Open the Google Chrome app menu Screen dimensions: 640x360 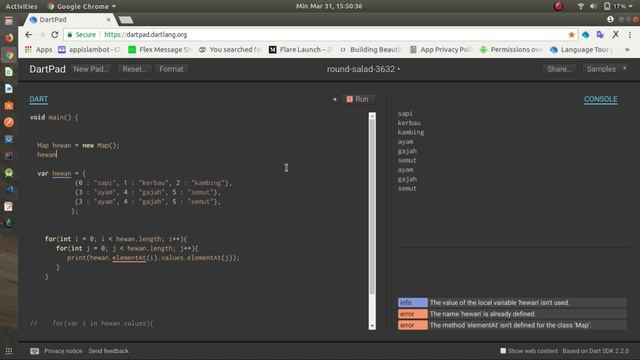coord(81,6)
